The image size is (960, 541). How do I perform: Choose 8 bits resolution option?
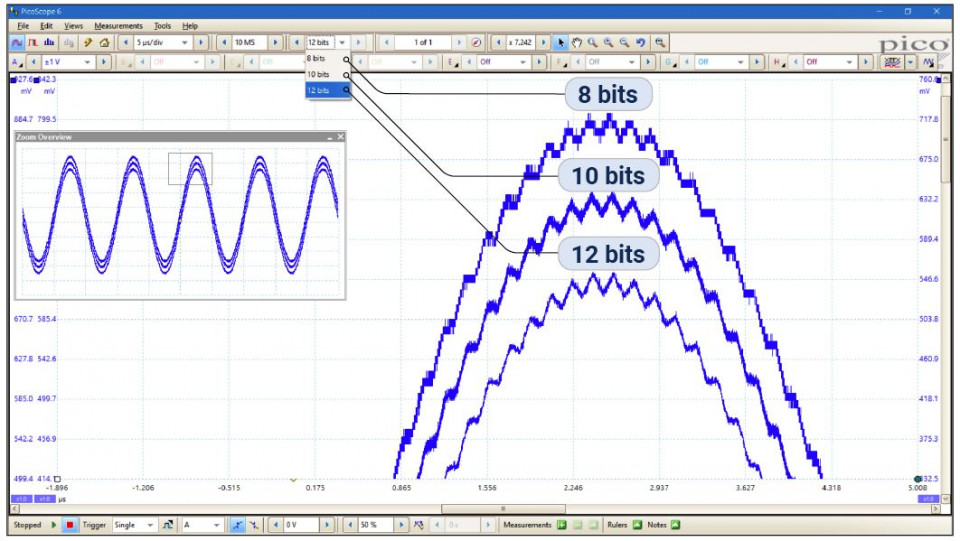317,59
